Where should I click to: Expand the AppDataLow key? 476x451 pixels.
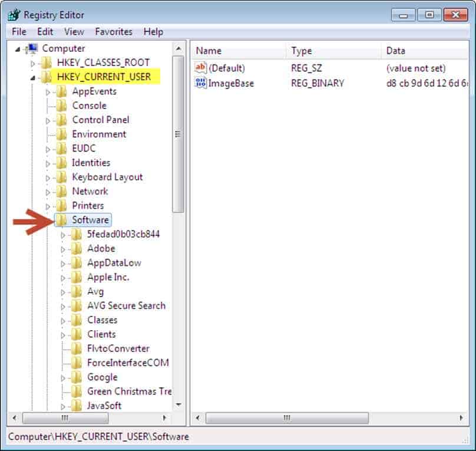click(x=63, y=264)
